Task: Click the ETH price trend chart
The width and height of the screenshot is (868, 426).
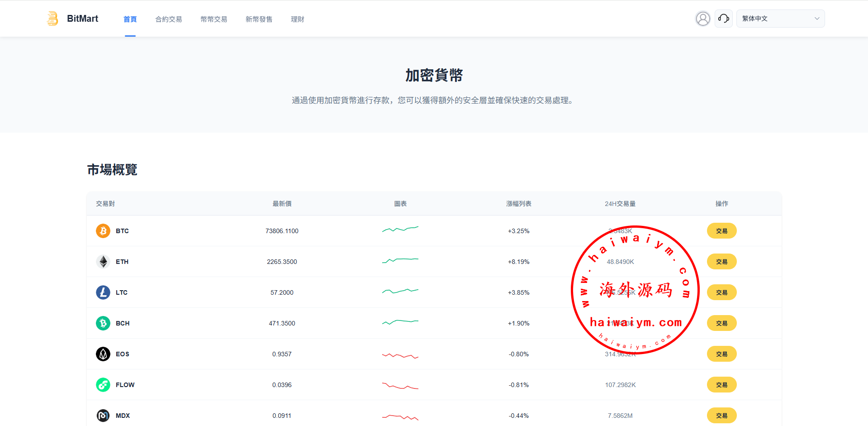Action: [x=400, y=261]
